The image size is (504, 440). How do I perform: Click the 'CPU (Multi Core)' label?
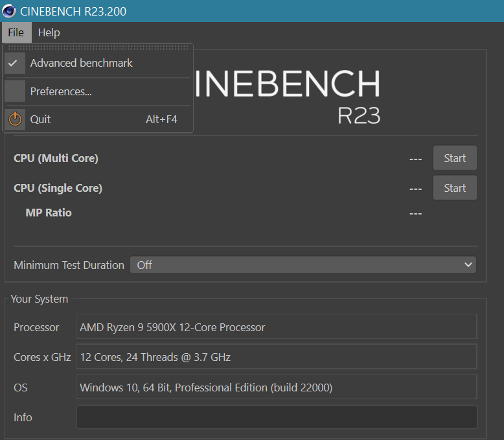tap(56, 158)
